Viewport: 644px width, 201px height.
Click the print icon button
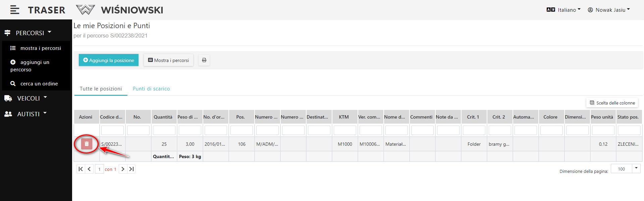[204, 60]
